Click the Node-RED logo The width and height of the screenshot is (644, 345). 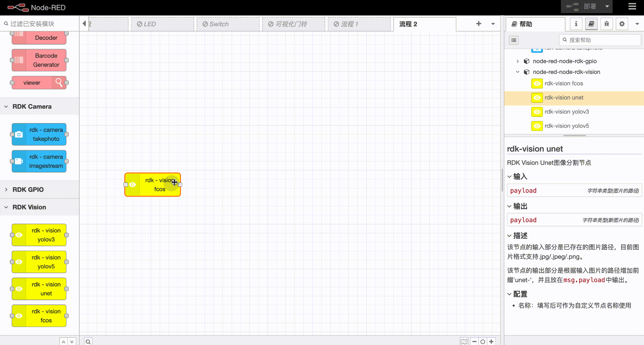36,7
